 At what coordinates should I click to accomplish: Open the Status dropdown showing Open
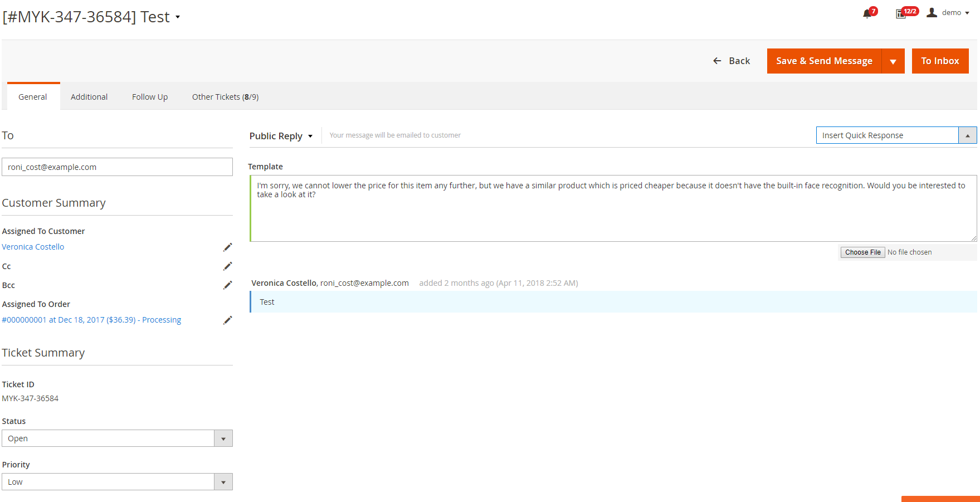[x=117, y=438]
